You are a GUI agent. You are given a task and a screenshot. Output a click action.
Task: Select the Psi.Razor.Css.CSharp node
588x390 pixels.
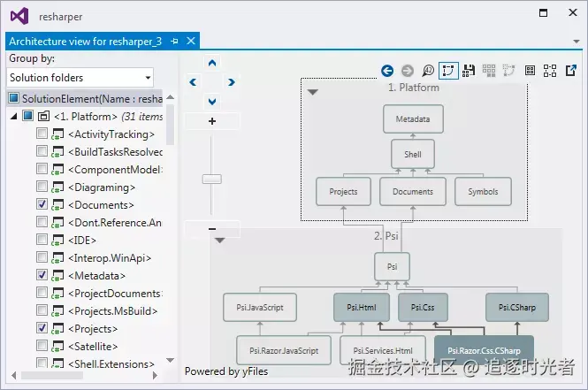click(x=484, y=350)
